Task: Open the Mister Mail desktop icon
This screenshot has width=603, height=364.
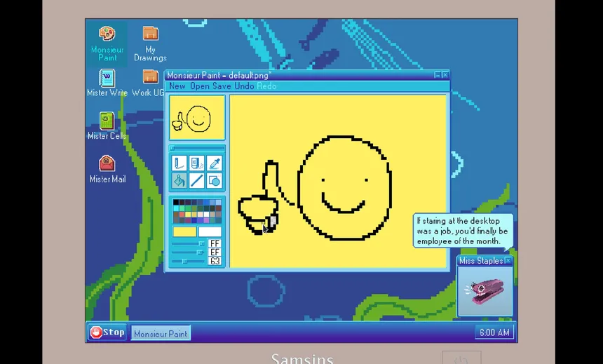Action: pos(107,169)
